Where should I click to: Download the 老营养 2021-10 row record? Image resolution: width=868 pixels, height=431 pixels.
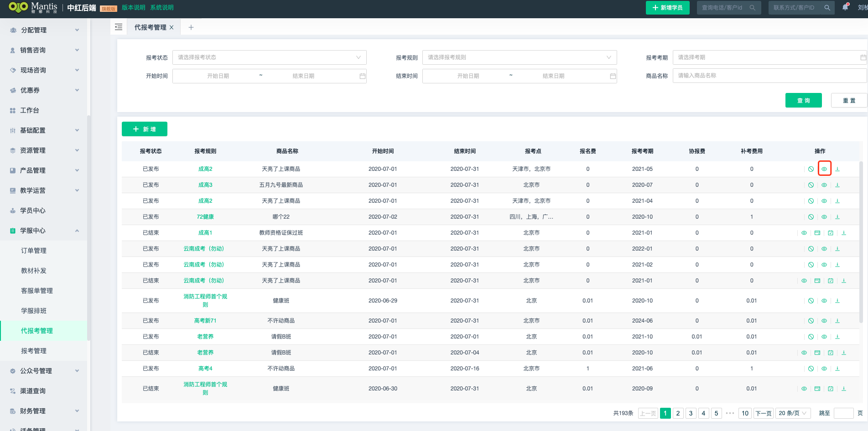coord(837,337)
